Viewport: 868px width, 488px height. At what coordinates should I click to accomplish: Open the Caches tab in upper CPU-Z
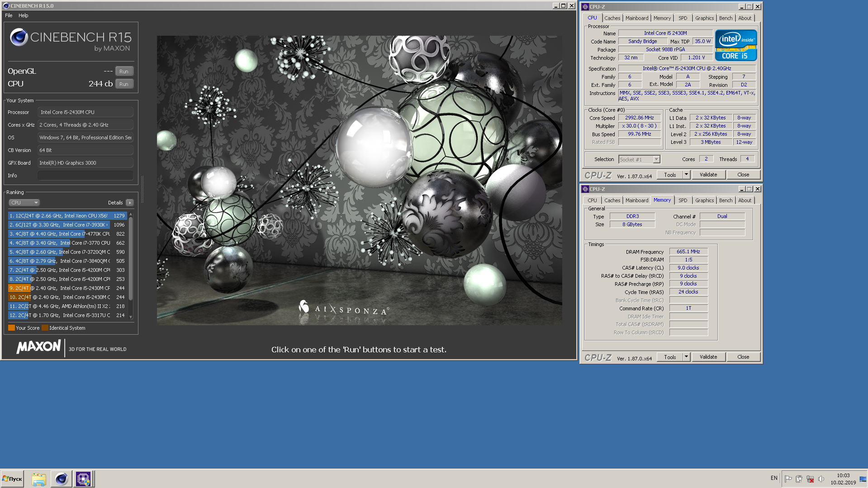pyautogui.click(x=612, y=18)
